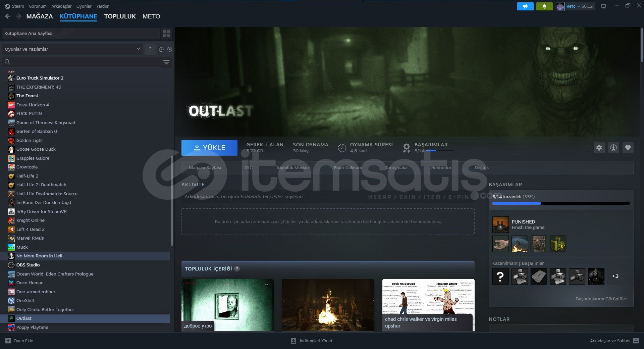This screenshot has height=349, width=644.
Task: Click the achievements progress bar in panel
Action: click(x=561, y=203)
